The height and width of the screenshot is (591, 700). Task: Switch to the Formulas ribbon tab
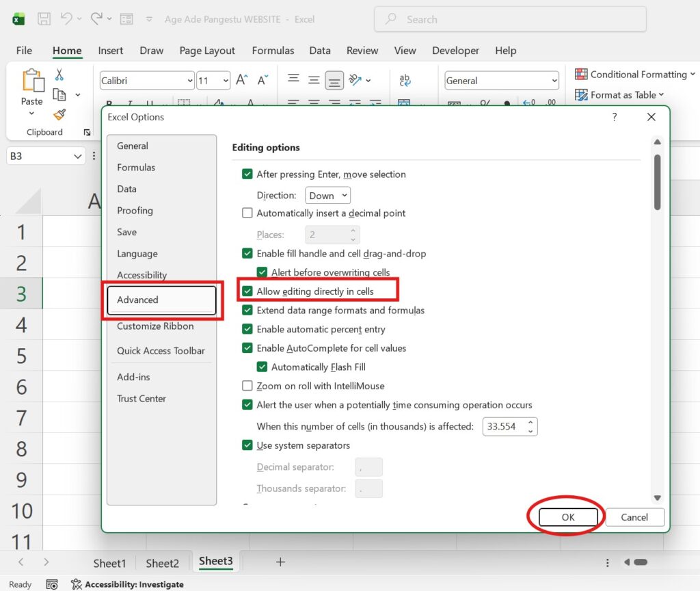[273, 51]
